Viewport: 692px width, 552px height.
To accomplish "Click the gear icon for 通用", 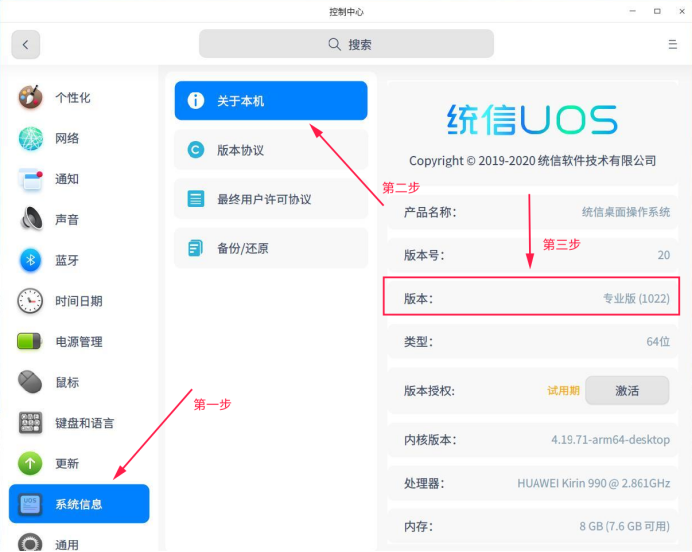I will click(30, 544).
